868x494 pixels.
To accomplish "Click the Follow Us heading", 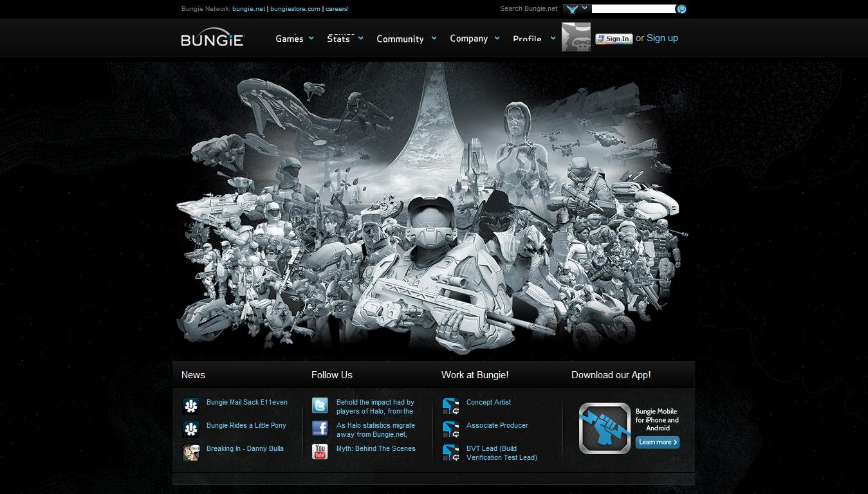I will [332, 375].
